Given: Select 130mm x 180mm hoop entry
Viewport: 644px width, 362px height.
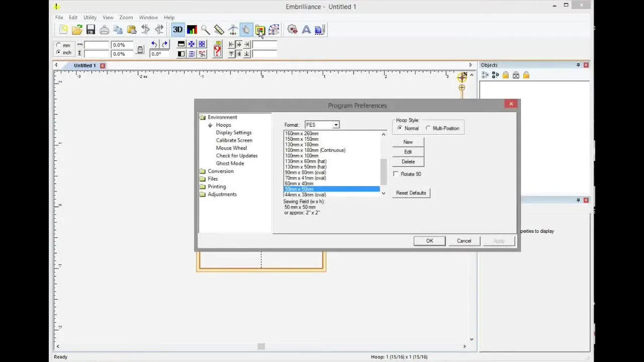Looking at the screenshot, I should click(x=332, y=145).
